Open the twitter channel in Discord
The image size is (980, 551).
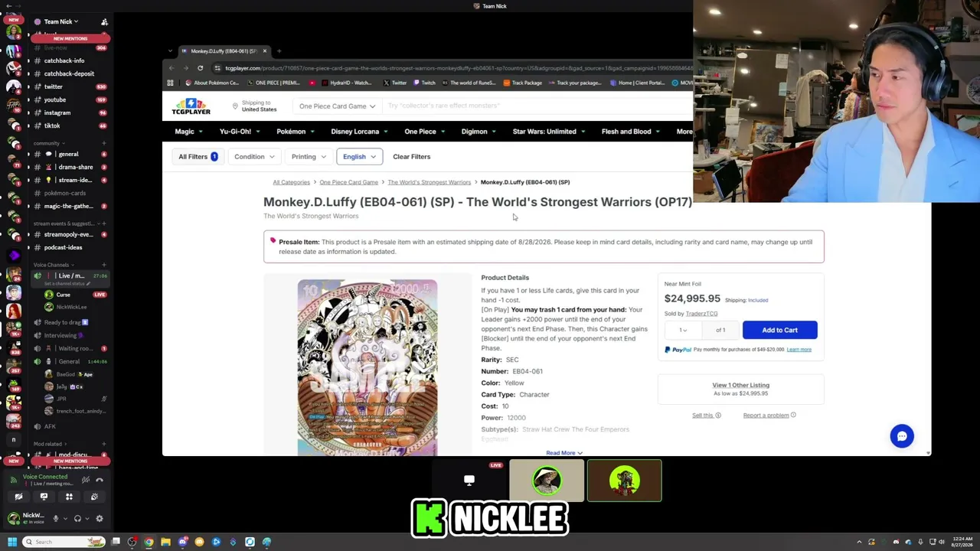(x=54, y=86)
